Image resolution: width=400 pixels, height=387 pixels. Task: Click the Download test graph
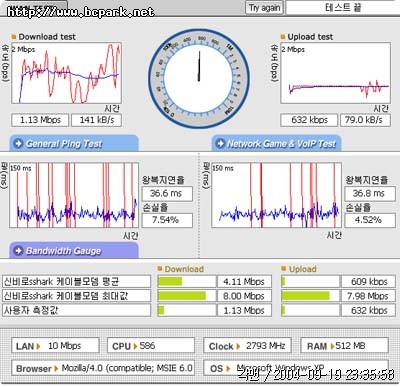66,73
